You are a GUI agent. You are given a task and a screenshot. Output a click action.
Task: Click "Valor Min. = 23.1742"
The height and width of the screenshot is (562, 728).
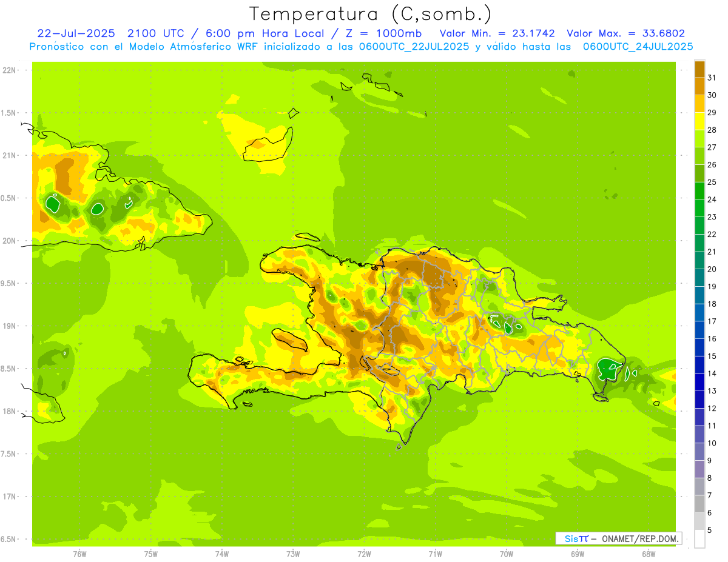point(497,33)
